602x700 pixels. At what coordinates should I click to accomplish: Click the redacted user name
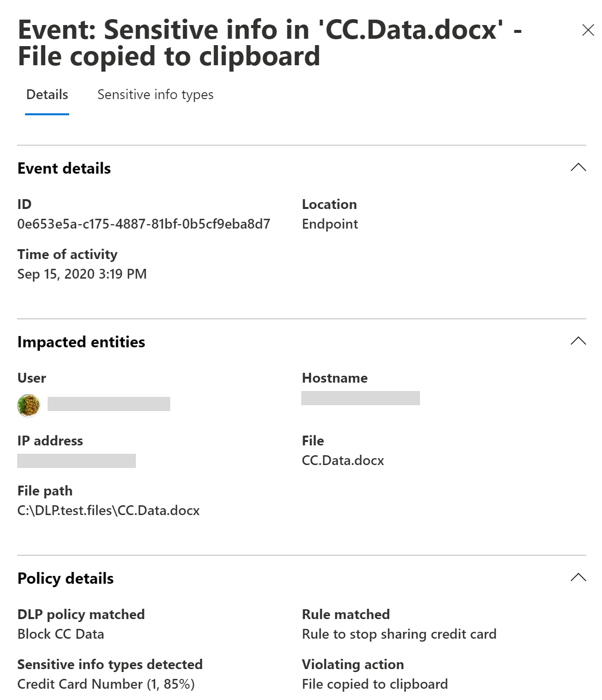(x=109, y=404)
